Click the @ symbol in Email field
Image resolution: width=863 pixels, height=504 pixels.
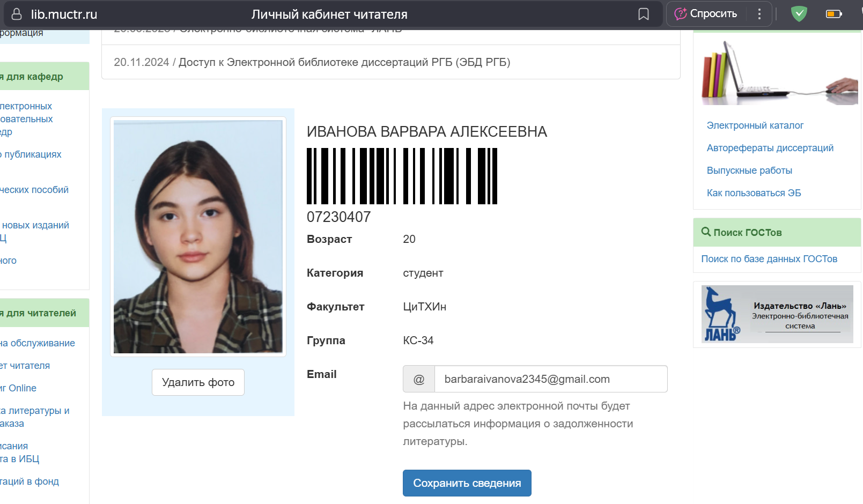[x=418, y=379]
